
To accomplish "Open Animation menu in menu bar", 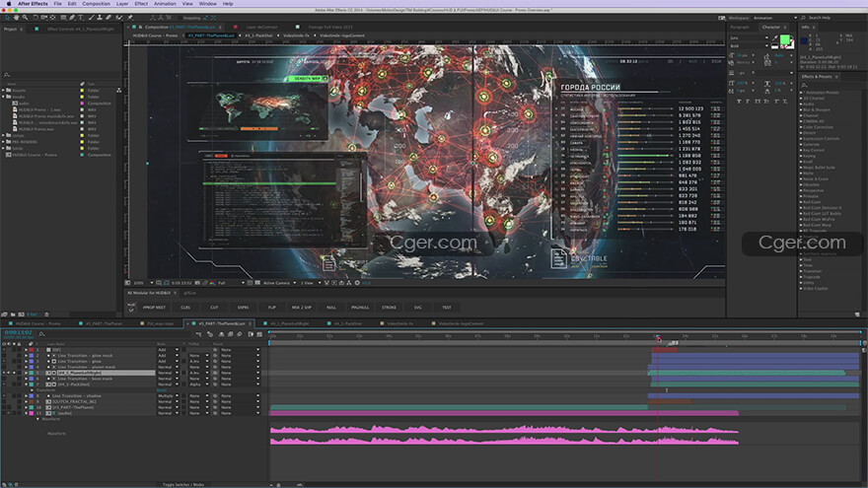I will click(165, 3).
